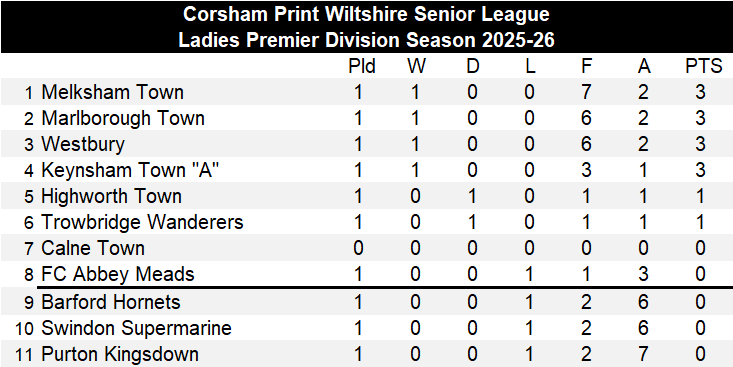Screen dimensions: 733x367
Task: Click the Trowbridge Wanderers team name
Action: [143, 223]
